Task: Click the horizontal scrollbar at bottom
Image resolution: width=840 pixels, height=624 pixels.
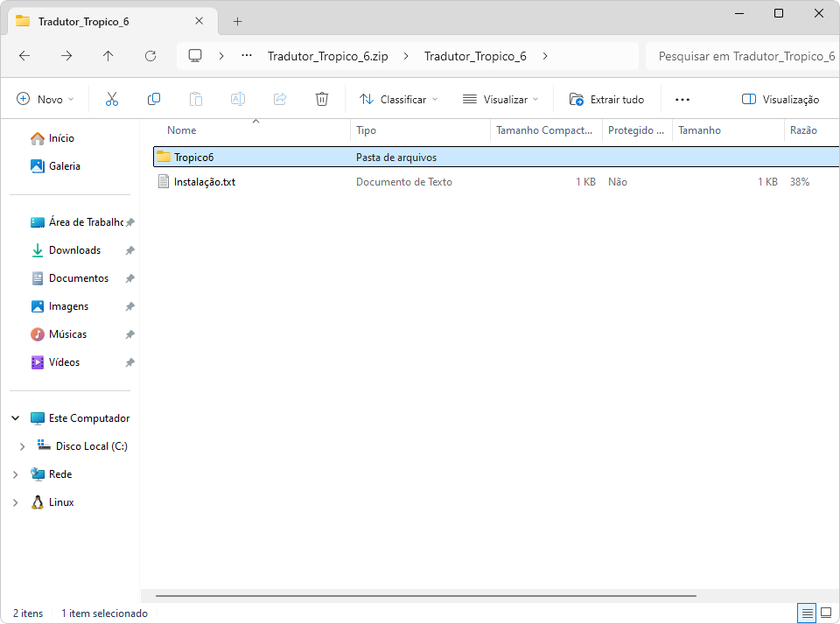Action: point(426,596)
